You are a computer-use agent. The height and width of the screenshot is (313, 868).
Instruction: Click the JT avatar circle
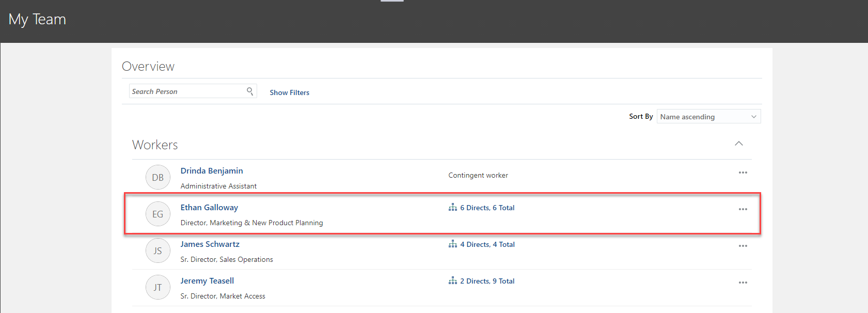tap(158, 287)
